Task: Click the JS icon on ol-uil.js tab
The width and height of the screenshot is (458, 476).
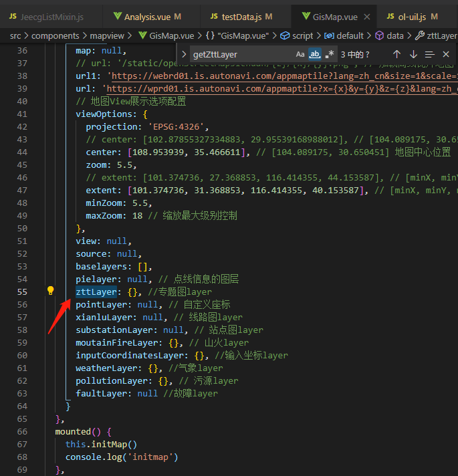Action: pos(390,17)
